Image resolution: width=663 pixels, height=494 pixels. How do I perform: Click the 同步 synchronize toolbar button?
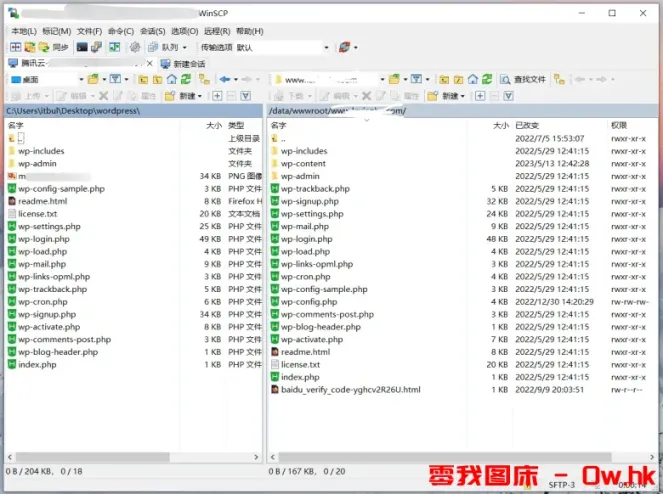53,47
